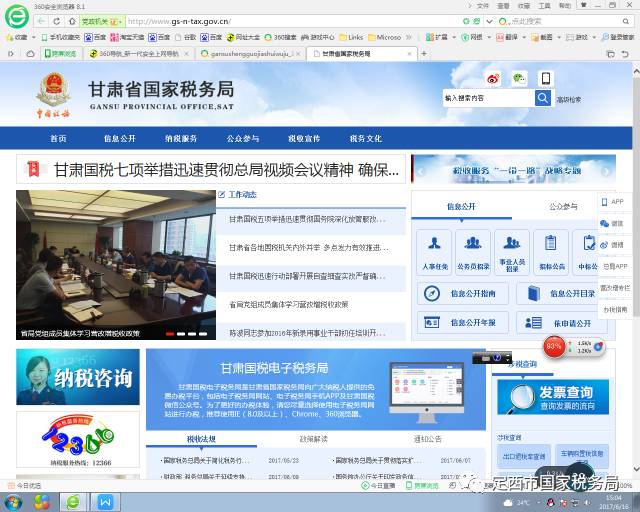This screenshot has height=512, width=640.
Task: Open the WPS Writer taskbar icon
Action: (105, 502)
